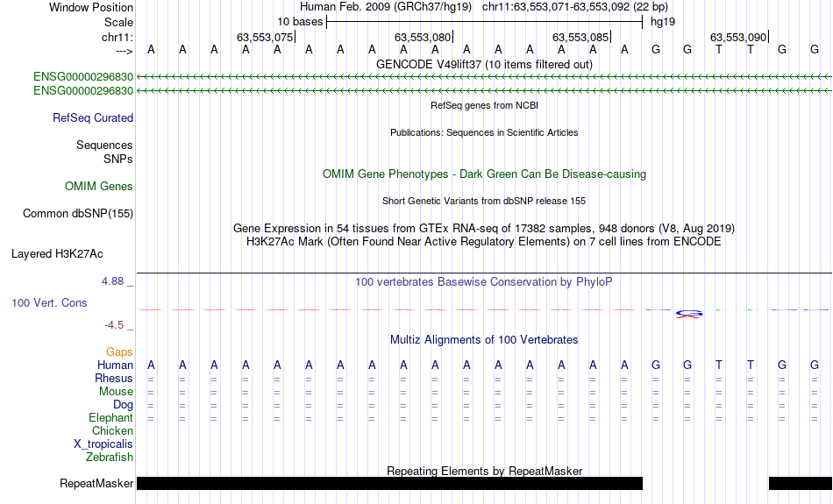Click the long black RepeatMasker element bar
The image size is (833, 504).
390,483
